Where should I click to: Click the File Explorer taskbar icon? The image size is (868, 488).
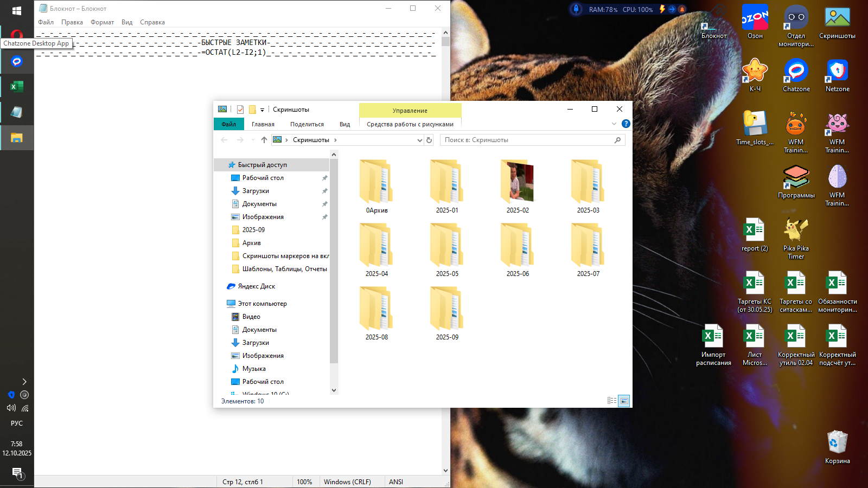click(17, 138)
